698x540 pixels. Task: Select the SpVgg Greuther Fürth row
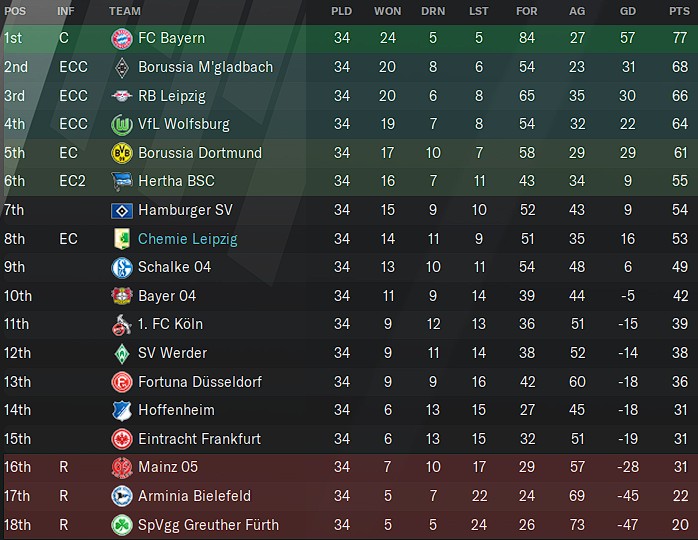[349, 525]
